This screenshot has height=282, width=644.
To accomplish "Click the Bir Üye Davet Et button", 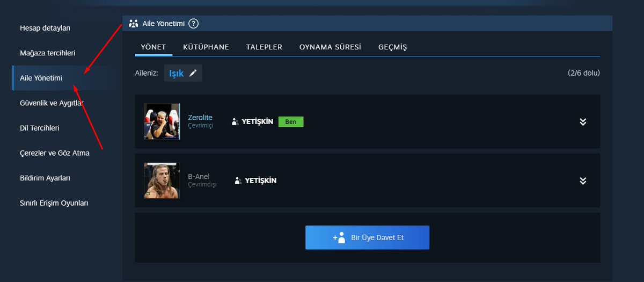I will [368, 237].
